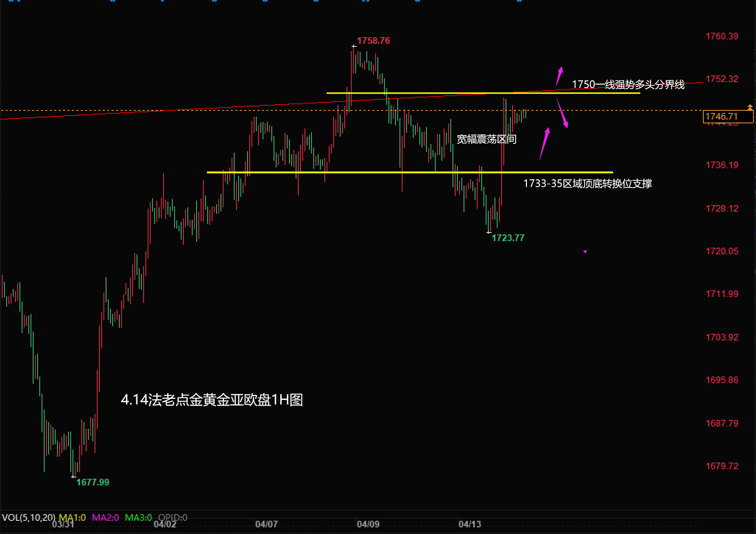Click the yellow MA1:0 indicator value
Screen dimensions: 756x534
[x=72, y=517]
